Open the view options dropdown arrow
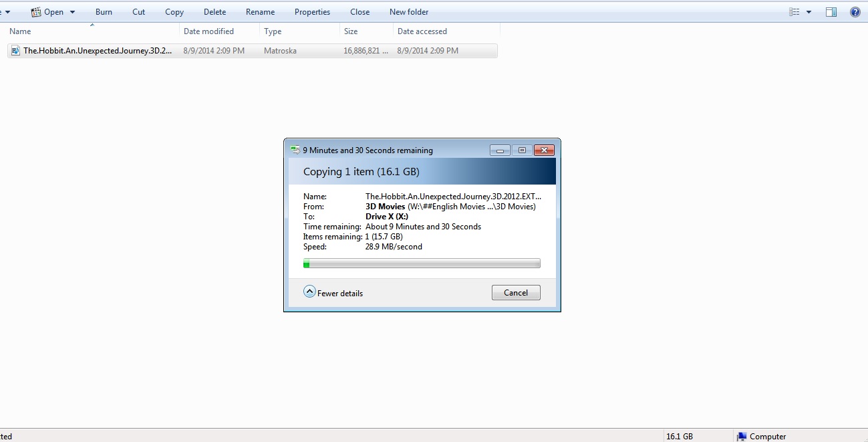This screenshot has width=868, height=442. (809, 12)
